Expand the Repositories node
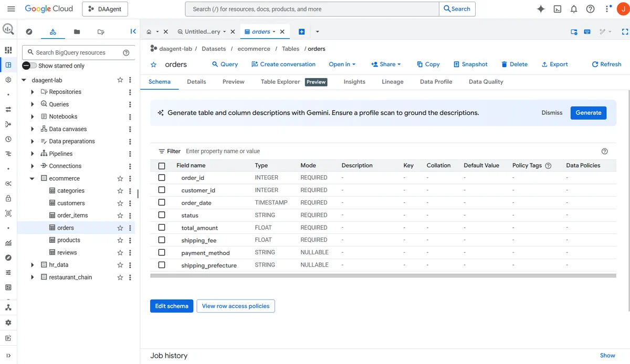The height and width of the screenshot is (364, 630). pos(33,92)
